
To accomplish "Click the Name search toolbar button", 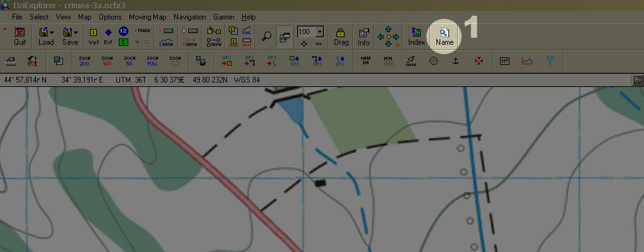I will click(445, 36).
